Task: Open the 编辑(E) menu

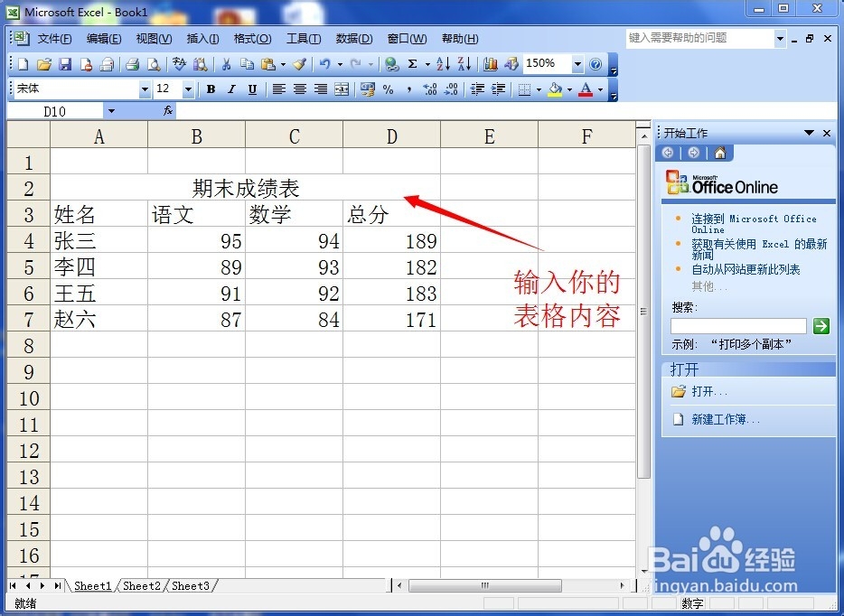Action: [x=104, y=39]
